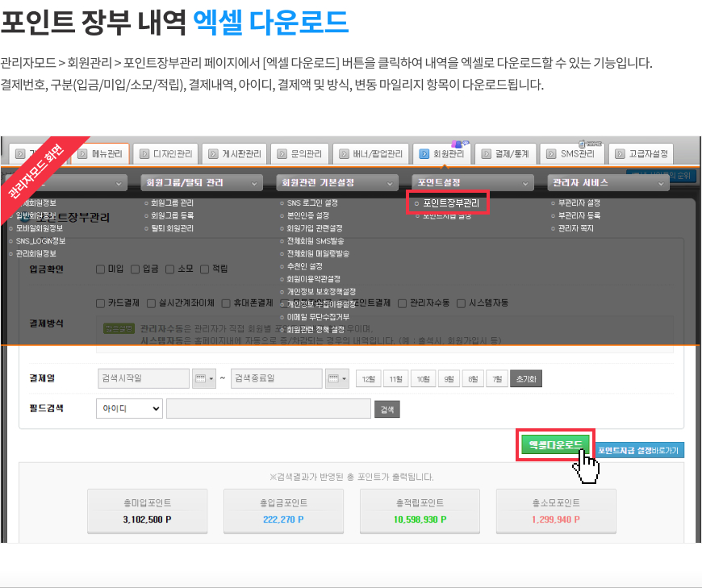Image resolution: width=702 pixels, height=588 pixels.
Task: Click the field search keyword input box
Action: [x=269, y=409]
